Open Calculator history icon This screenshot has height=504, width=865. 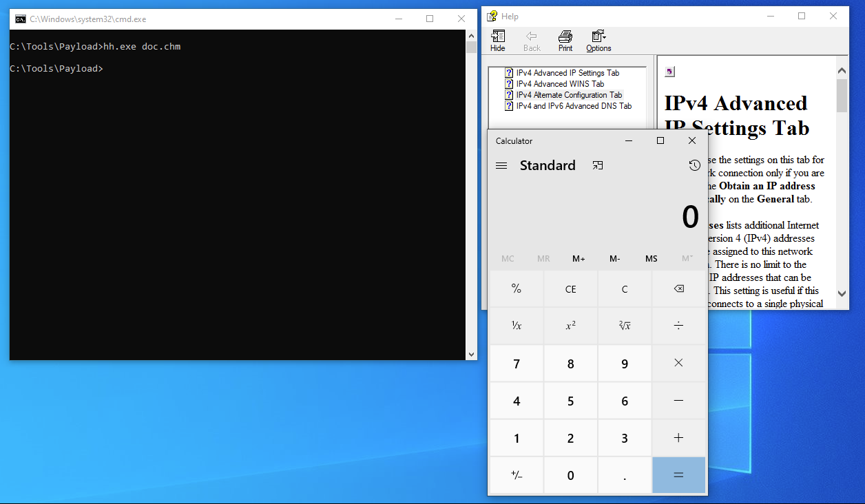(694, 165)
